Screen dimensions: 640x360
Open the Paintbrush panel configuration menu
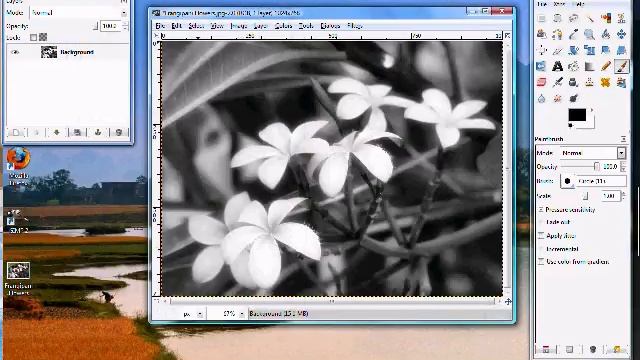(623, 139)
